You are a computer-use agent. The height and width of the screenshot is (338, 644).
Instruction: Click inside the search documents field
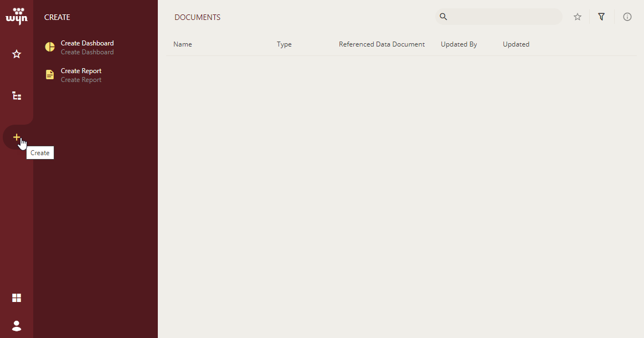coord(498,17)
